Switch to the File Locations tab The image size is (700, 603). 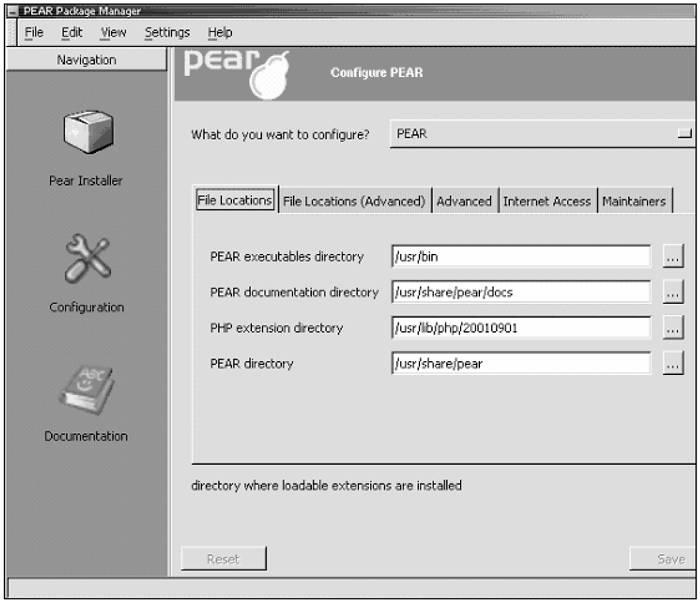pyautogui.click(x=235, y=200)
